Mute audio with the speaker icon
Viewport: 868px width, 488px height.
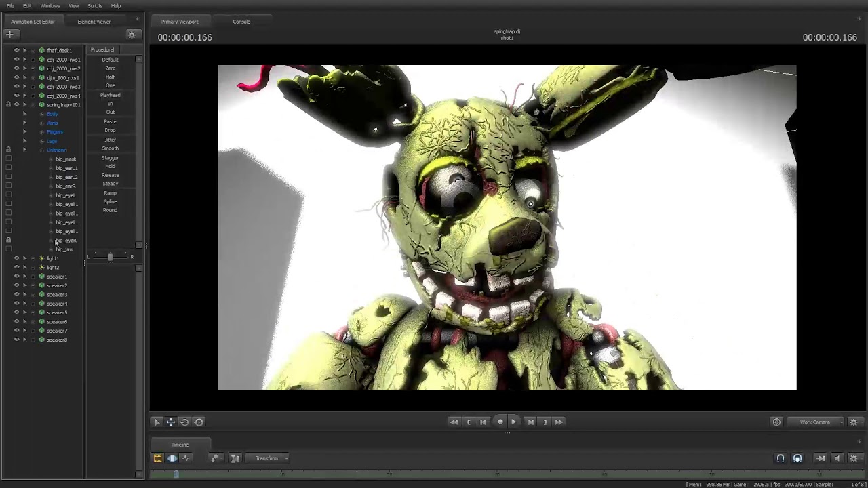point(837,458)
